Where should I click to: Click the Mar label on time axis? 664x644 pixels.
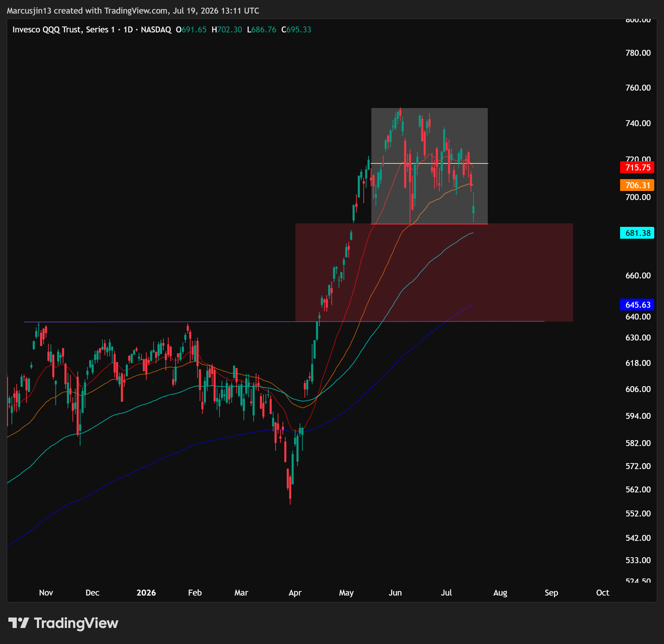click(241, 593)
